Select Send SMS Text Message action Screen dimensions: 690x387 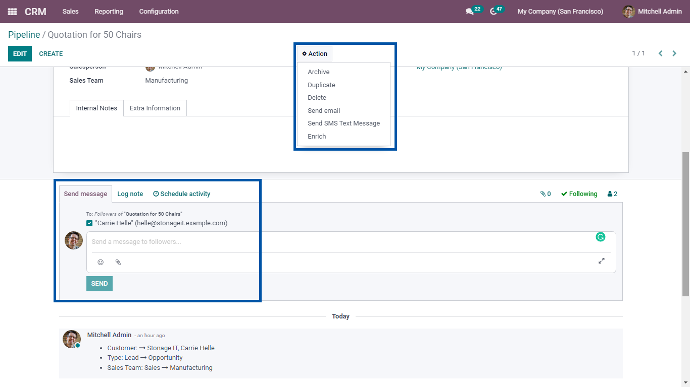(344, 123)
